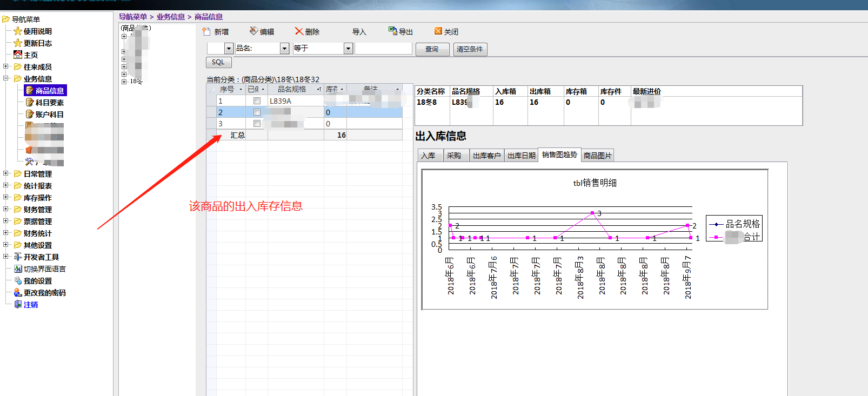Click the L839A cell in row 1
Viewport: 868px width, 396px height.
pos(296,101)
